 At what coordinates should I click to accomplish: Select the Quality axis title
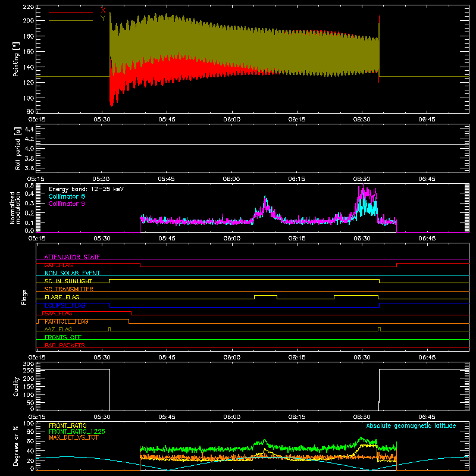click(16, 386)
